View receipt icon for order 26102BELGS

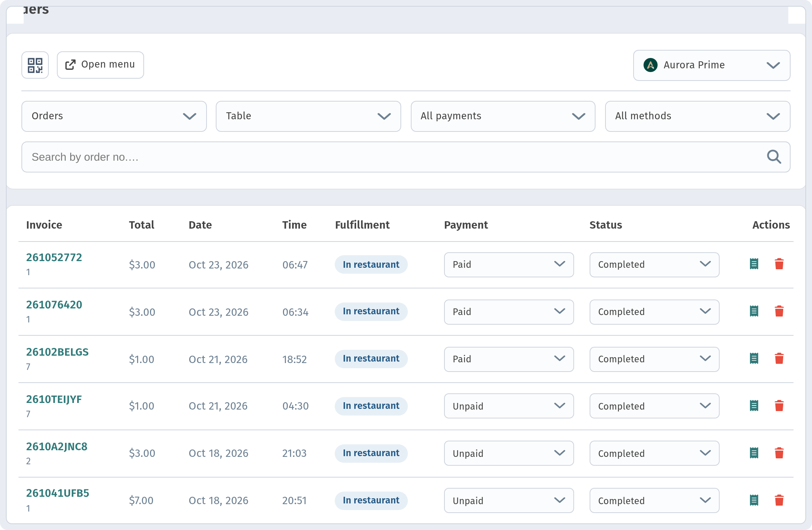(754, 359)
